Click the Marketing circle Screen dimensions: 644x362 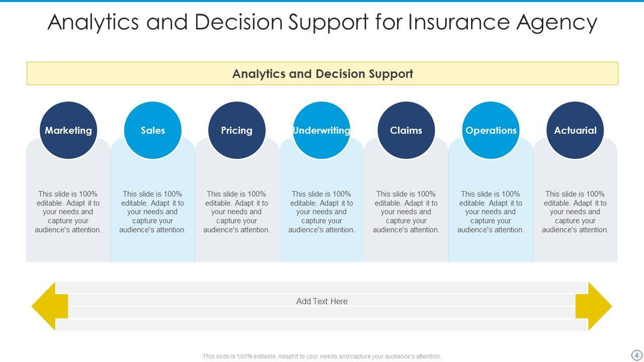click(x=68, y=130)
